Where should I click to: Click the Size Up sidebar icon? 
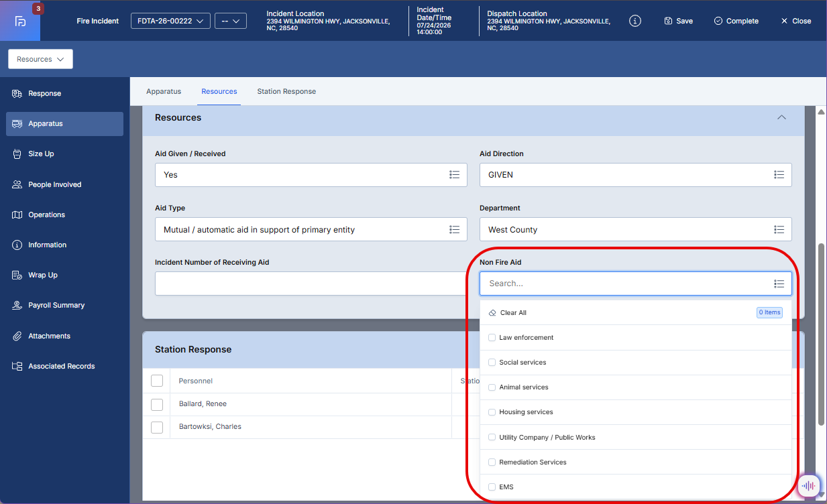pos(17,154)
